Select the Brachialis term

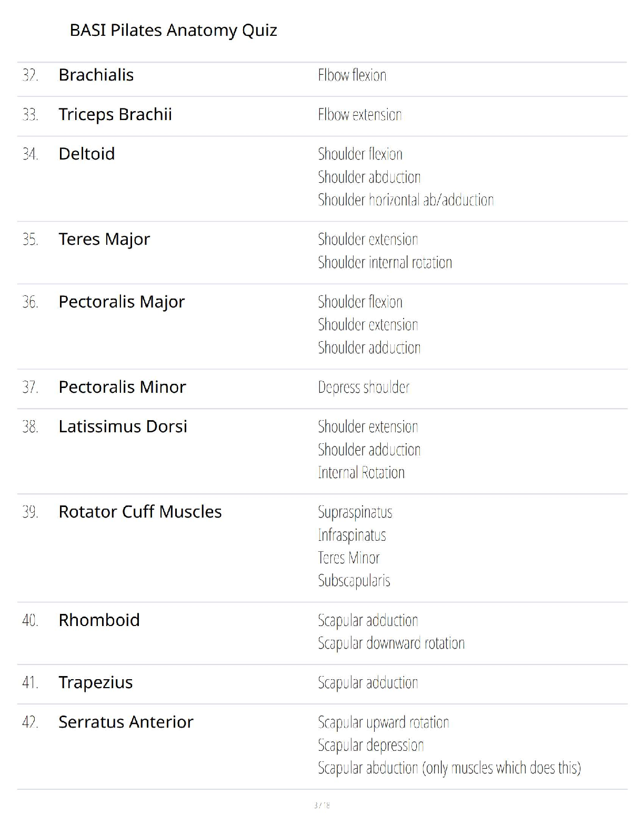(x=96, y=75)
